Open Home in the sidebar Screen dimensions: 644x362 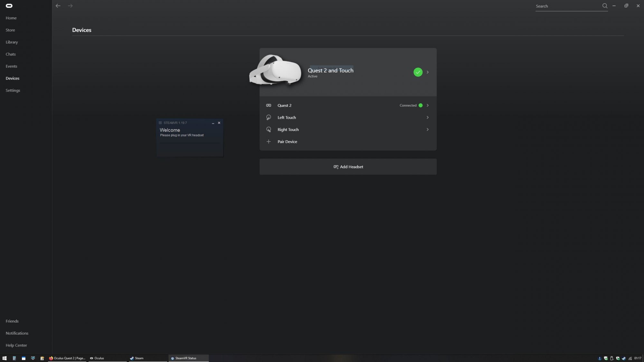click(x=11, y=18)
